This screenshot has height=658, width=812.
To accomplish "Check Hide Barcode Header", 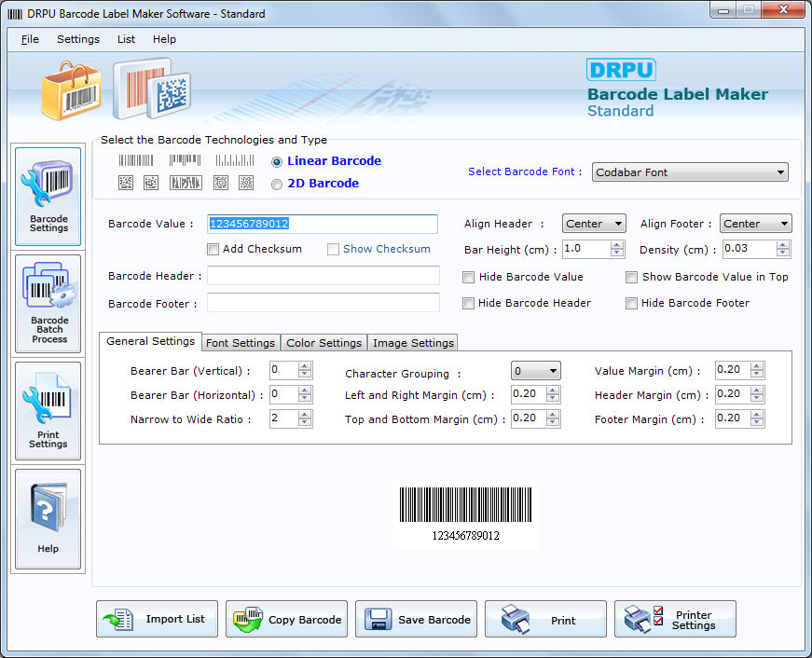I will 468,304.
